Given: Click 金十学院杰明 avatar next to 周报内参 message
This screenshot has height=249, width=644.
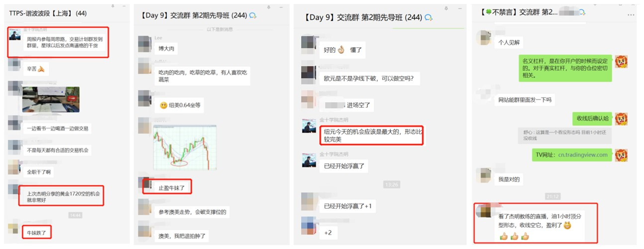Looking at the screenshot, I should point(16,37).
